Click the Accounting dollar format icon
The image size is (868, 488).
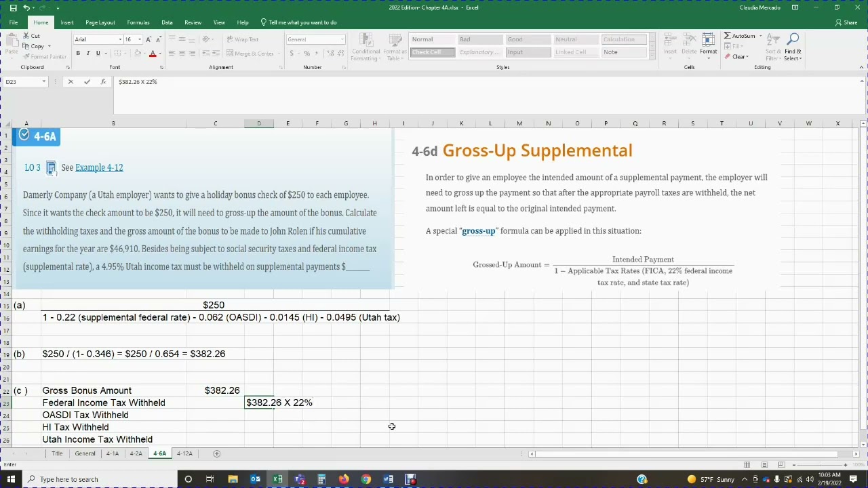[292, 54]
